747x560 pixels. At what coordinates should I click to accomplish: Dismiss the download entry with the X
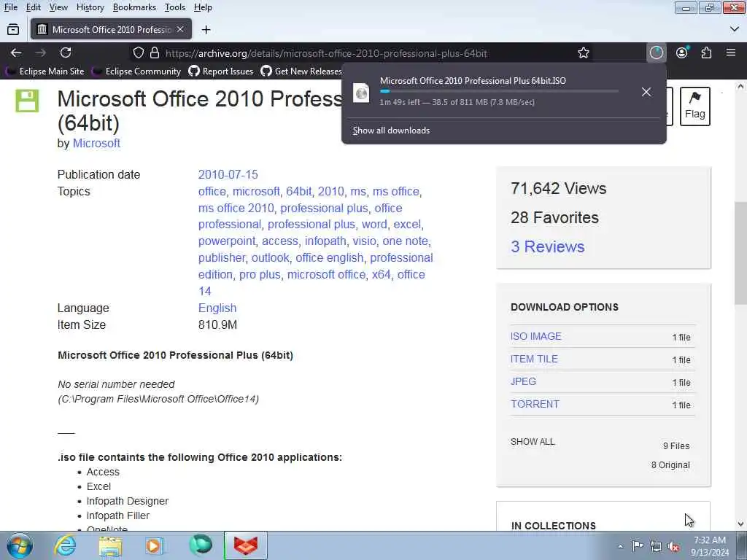coord(646,92)
